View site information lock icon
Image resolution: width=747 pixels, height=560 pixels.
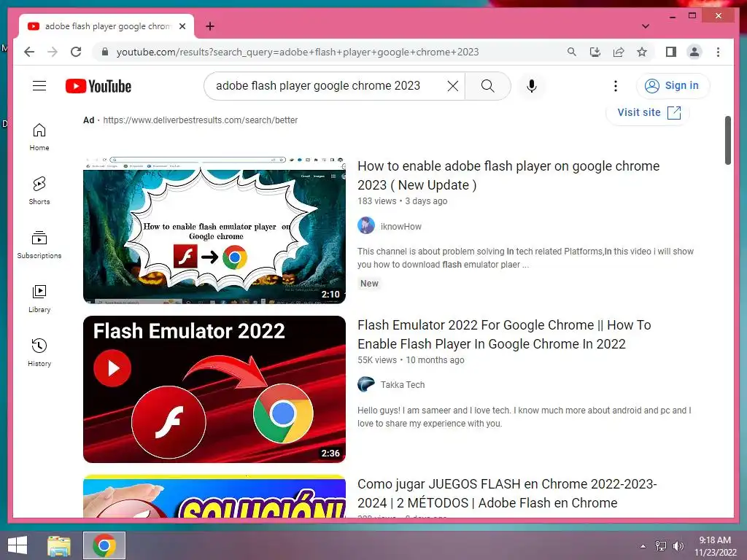[105, 52]
